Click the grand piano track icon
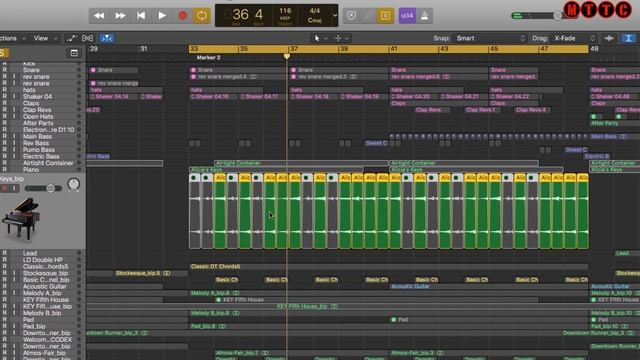This screenshot has height=360, width=640. [x=20, y=218]
